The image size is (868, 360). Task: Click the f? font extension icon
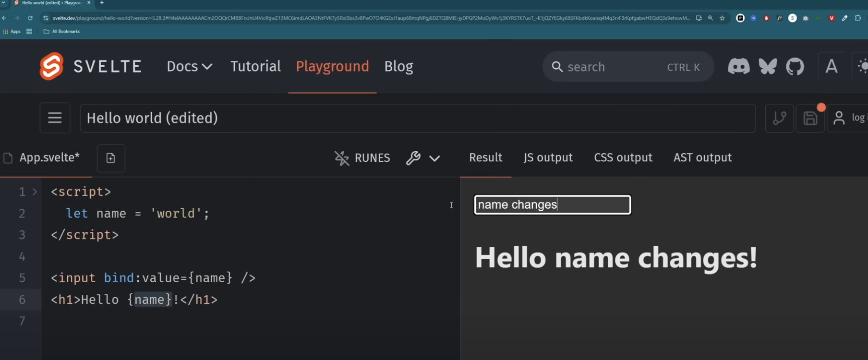click(x=780, y=18)
